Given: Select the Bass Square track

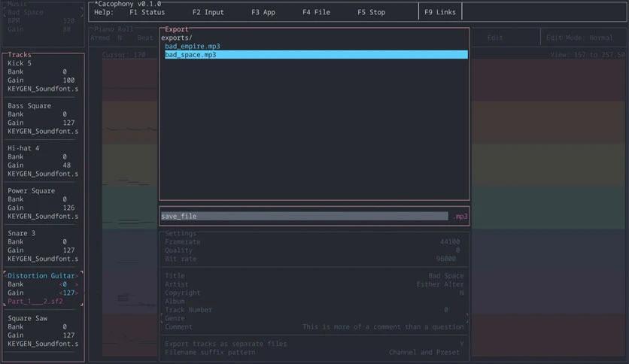Looking at the screenshot, I should [29, 106].
